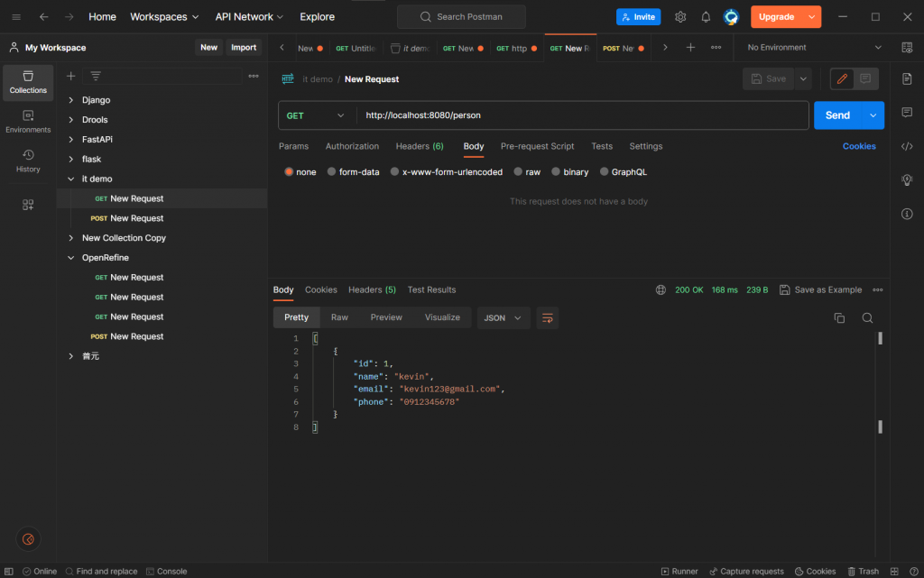
Task: Open collections options ellipsis
Action: coord(254,76)
